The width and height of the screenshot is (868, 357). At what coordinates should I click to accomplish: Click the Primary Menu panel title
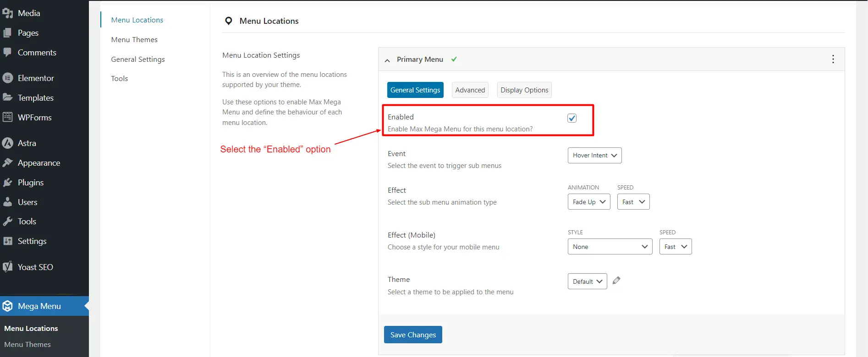click(420, 59)
